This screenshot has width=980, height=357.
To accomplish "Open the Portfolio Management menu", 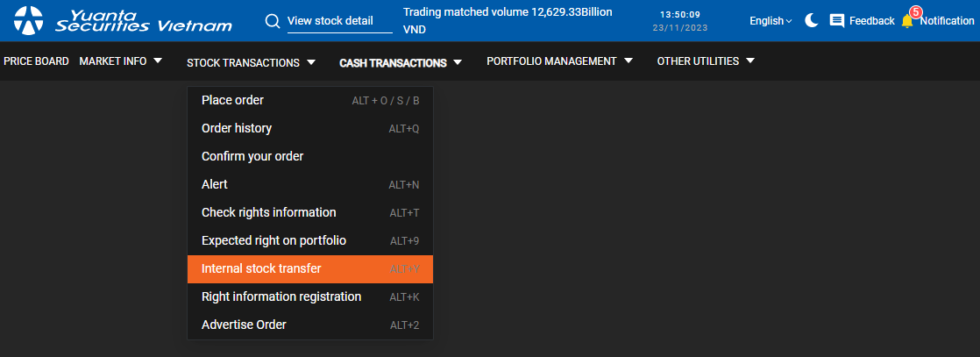I will point(559,61).
